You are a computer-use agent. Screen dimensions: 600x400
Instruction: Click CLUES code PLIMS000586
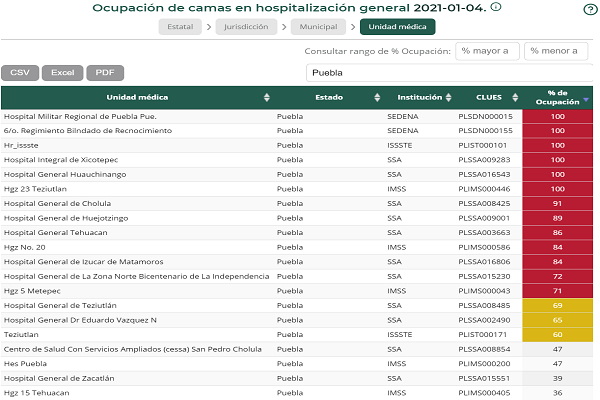(484, 247)
